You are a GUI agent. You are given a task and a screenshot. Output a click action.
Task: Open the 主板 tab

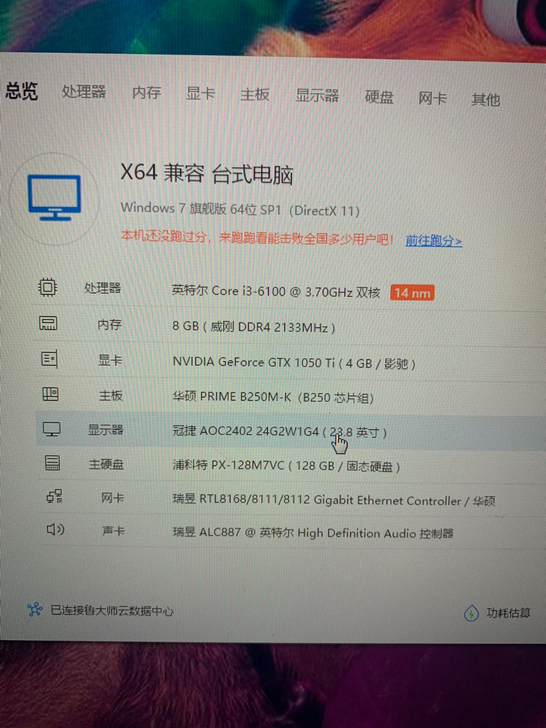254,94
